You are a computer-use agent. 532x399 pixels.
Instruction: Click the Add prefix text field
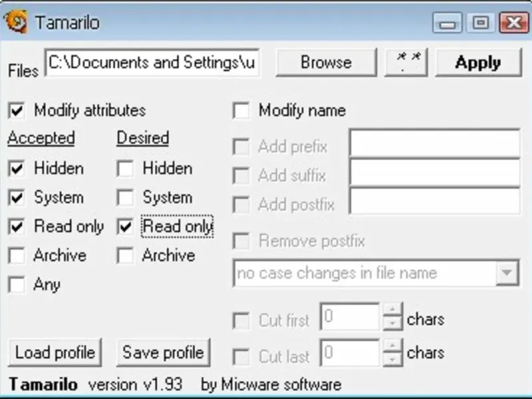pos(435,143)
